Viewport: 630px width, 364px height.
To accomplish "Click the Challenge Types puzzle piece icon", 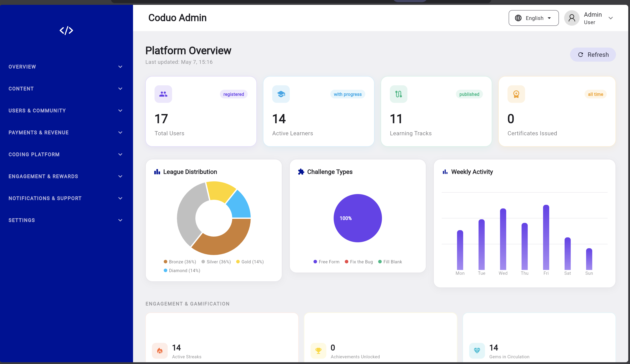I will pyautogui.click(x=301, y=172).
